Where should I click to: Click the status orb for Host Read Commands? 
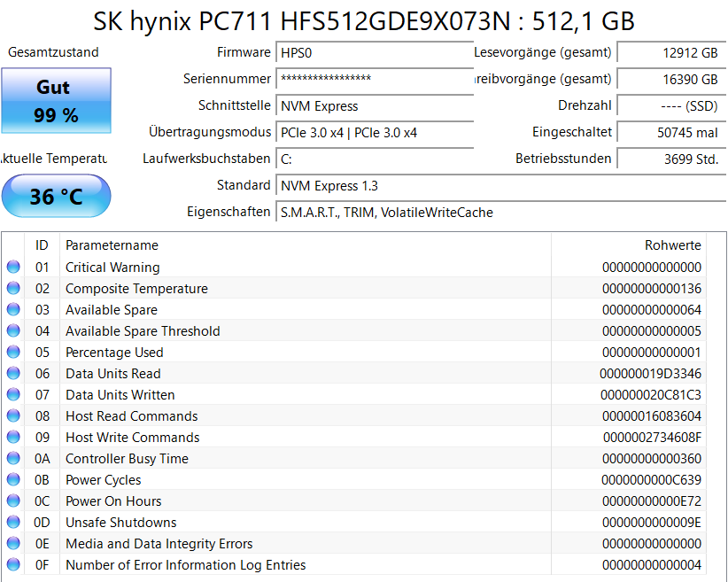point(13,415)
